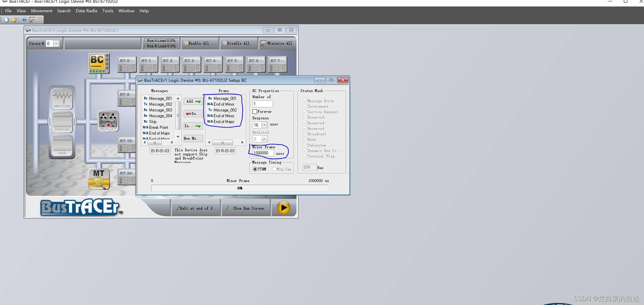The width and height of the screenshot is (644, 305).
Task: Click the BC bus controller icon
Action: (x=99, y=63)
